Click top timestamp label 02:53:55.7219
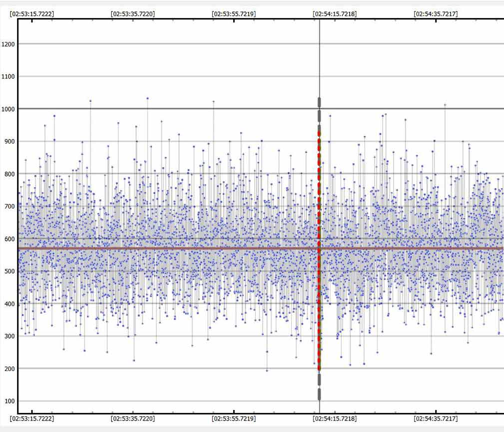Screen dimensions: 504x432 click(234, 14)
